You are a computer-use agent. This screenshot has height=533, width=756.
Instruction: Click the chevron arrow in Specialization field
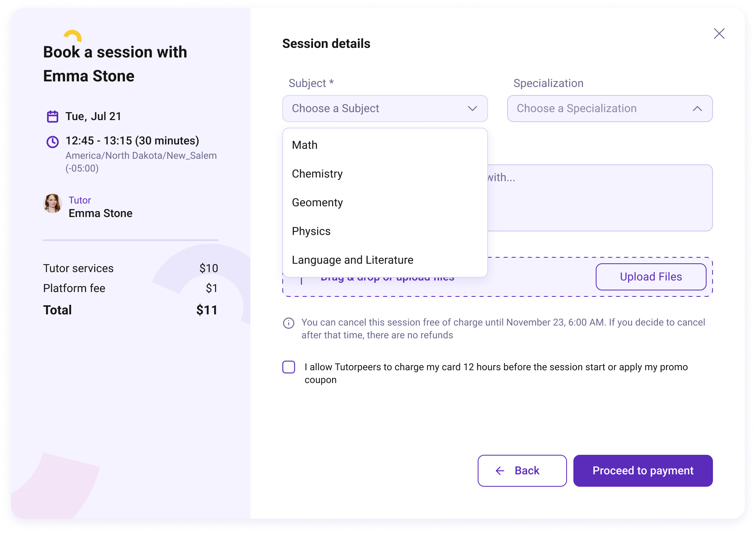point(697,109)
